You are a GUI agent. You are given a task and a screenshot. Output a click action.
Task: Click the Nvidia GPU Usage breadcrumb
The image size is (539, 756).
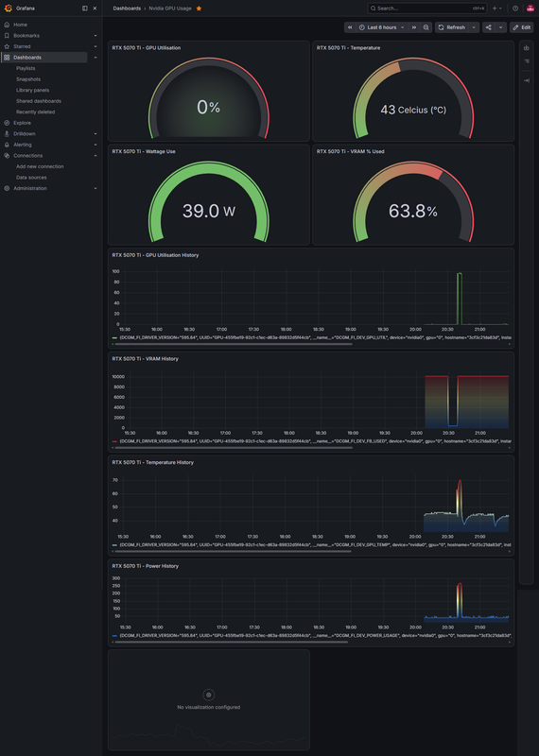[x=170, y=9]
